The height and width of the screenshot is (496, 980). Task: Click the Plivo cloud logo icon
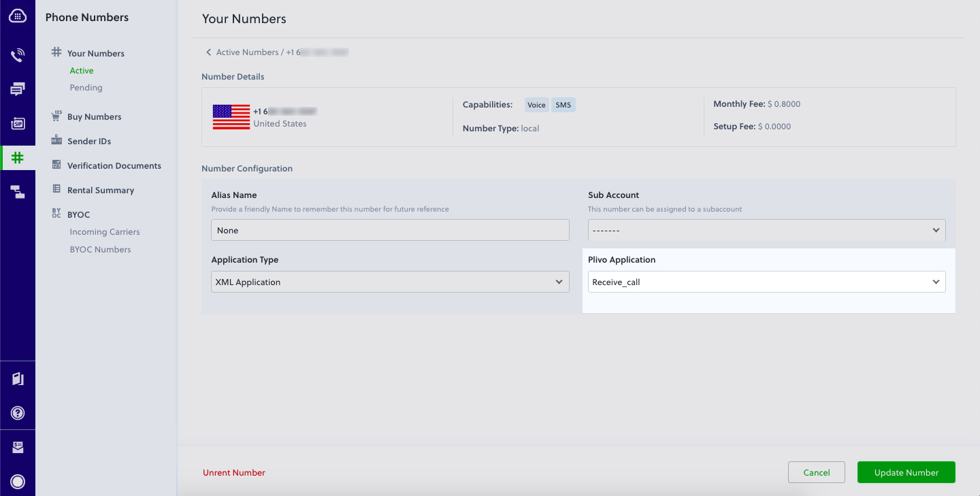coord(18,16)
